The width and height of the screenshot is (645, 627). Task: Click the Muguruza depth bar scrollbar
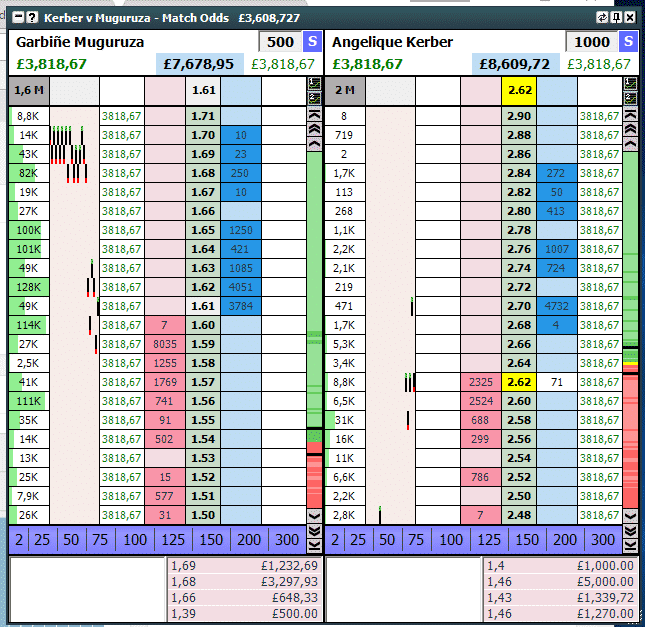click(x=314, y=330)
